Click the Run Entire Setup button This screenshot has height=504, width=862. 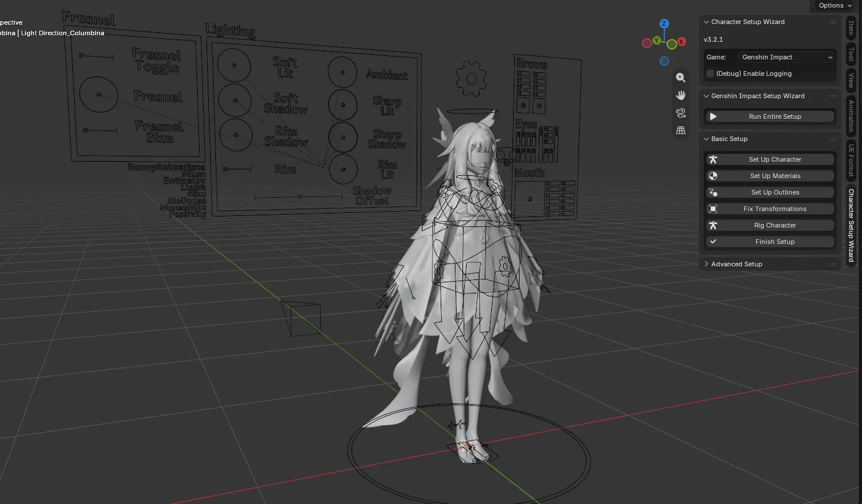click(x=770, y=116)
